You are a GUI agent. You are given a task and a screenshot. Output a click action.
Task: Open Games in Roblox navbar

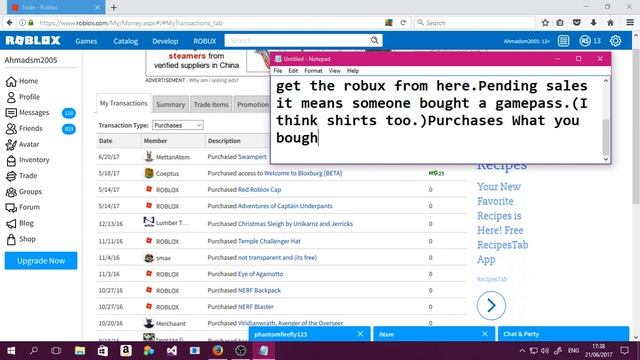86,41
